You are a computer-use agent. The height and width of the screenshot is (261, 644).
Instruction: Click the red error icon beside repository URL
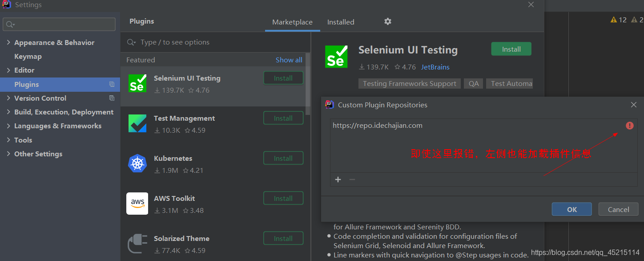point(630,126)
